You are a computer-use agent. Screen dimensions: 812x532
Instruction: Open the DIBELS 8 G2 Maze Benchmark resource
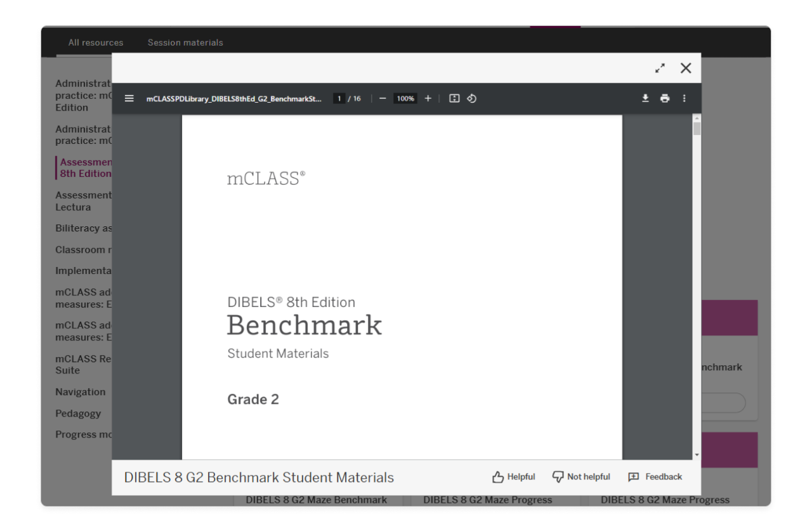coord(317,500)
